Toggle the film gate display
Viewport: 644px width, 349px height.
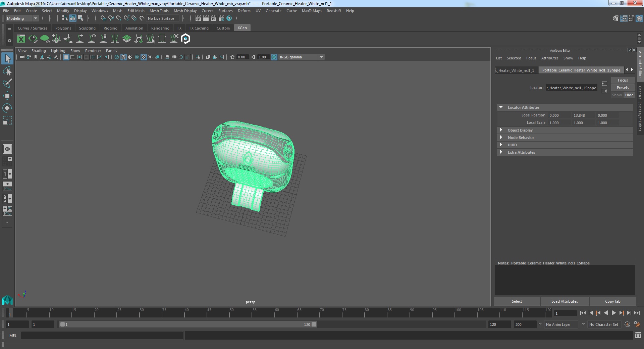pos(73,57)
